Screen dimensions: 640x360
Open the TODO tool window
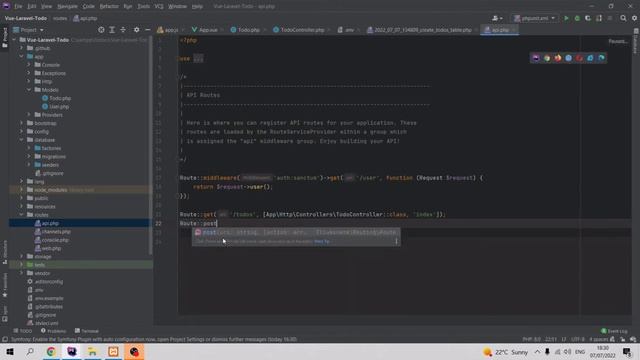(22, 331)
